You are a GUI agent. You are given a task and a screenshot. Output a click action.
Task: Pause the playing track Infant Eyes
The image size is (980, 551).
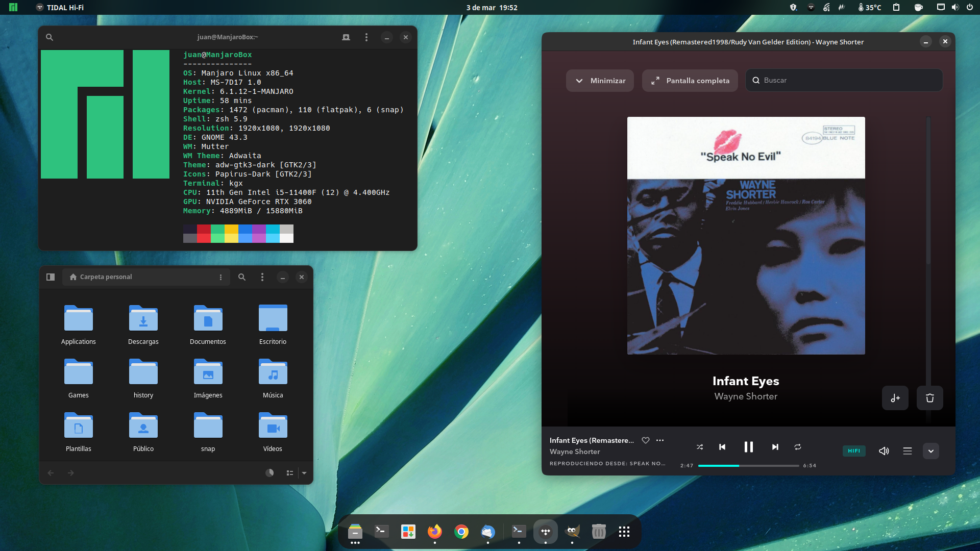pos(749,447)
